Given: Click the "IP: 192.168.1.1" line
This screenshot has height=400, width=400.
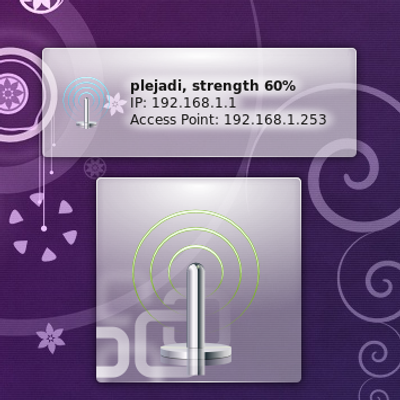Looking at the screenshot, I should [183, 103].
